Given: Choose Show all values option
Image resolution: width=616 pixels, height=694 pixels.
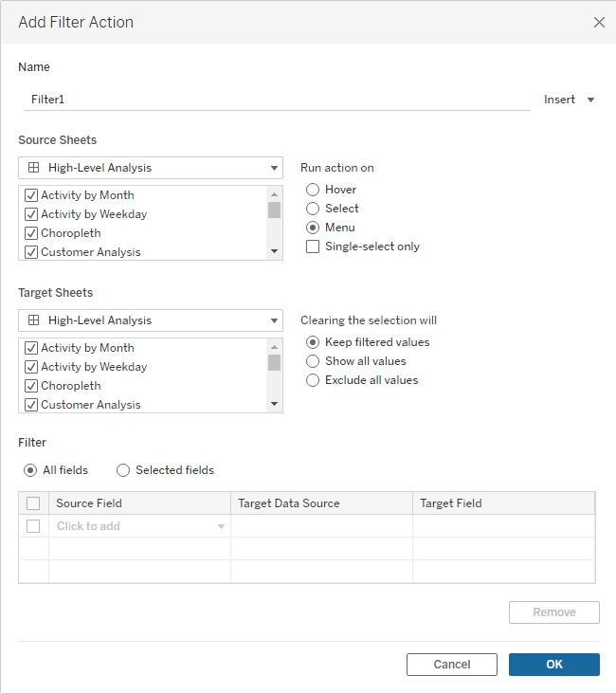Looking at the screenshot, I should (x=313, y=361).
